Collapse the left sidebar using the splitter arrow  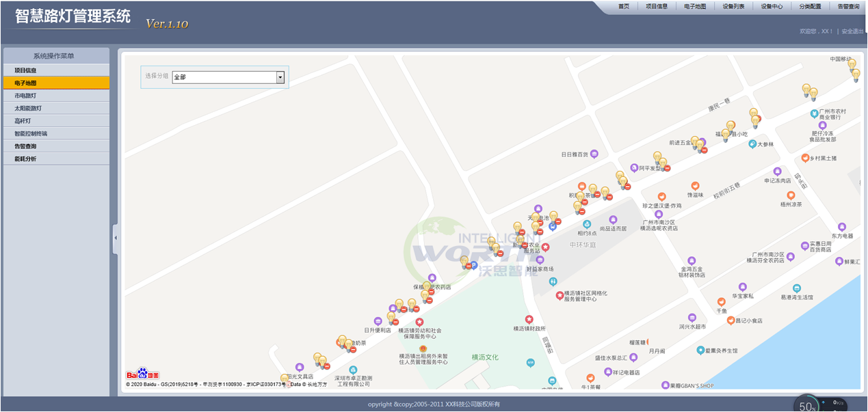click(115, 238)
